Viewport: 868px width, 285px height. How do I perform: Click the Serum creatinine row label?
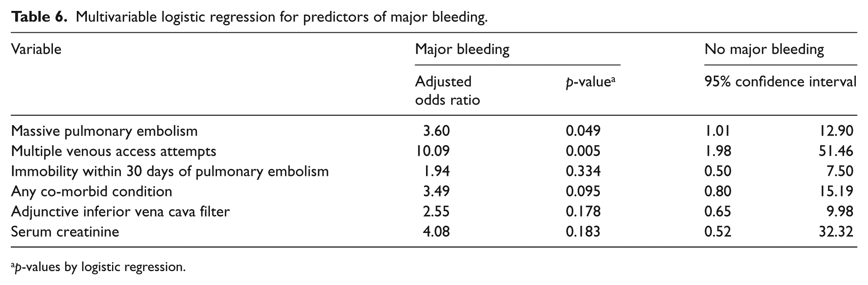(x=65, y=232)
